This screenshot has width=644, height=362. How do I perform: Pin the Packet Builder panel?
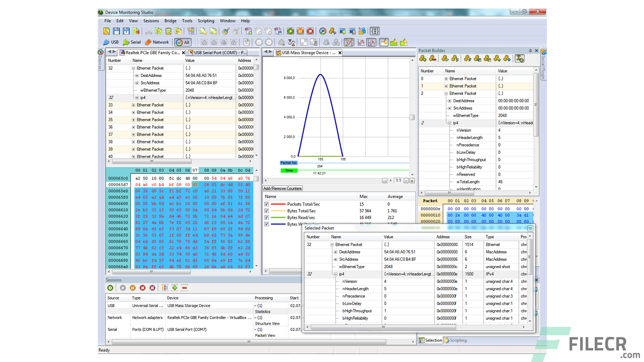coord(530,51)
